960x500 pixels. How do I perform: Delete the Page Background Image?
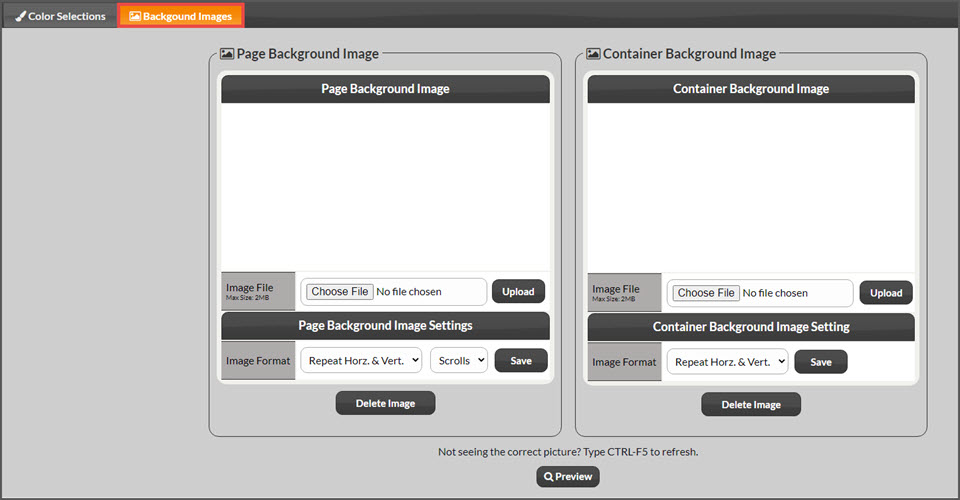(x=386, y=403)
